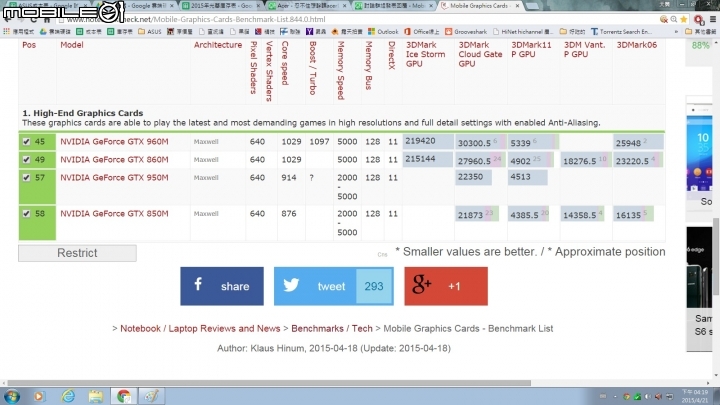Open the Paint app from the taskbar
The width and height of the screenshot is (720, 405).
pos(152,396)
